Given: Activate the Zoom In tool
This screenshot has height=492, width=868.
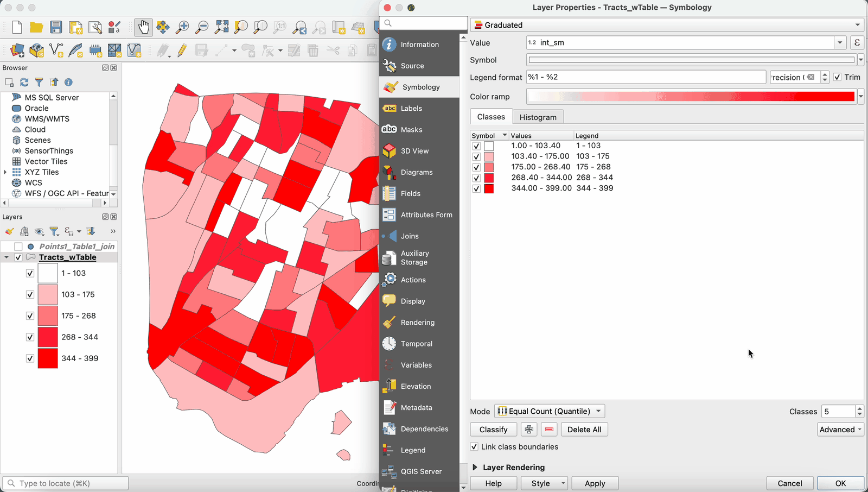Looking at the screenshot, I should pos(182,27).
